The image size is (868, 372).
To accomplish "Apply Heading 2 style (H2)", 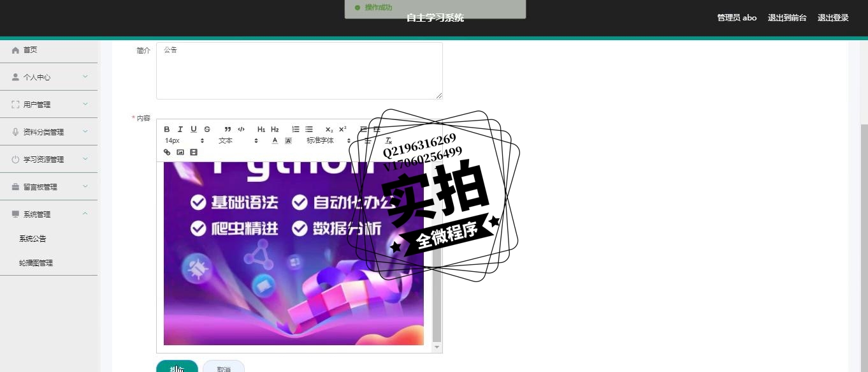I will tap(275, 129).
